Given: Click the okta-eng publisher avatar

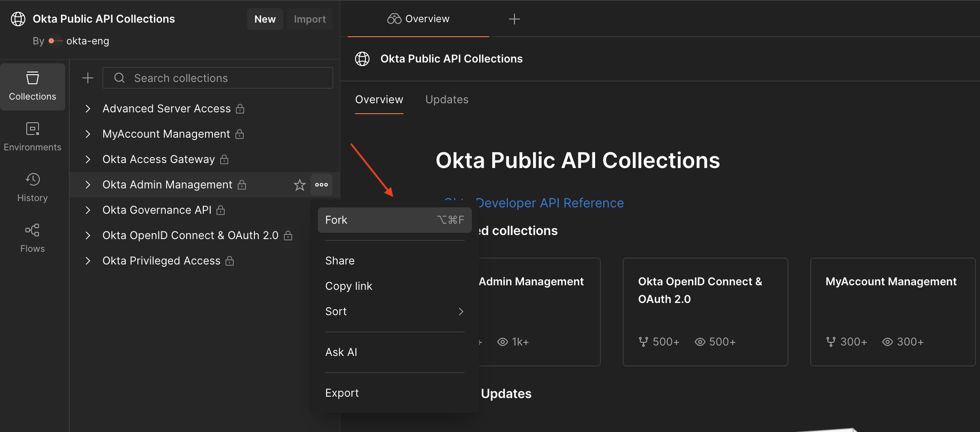Looking at the screenshot, I should [x=55, y=41].
